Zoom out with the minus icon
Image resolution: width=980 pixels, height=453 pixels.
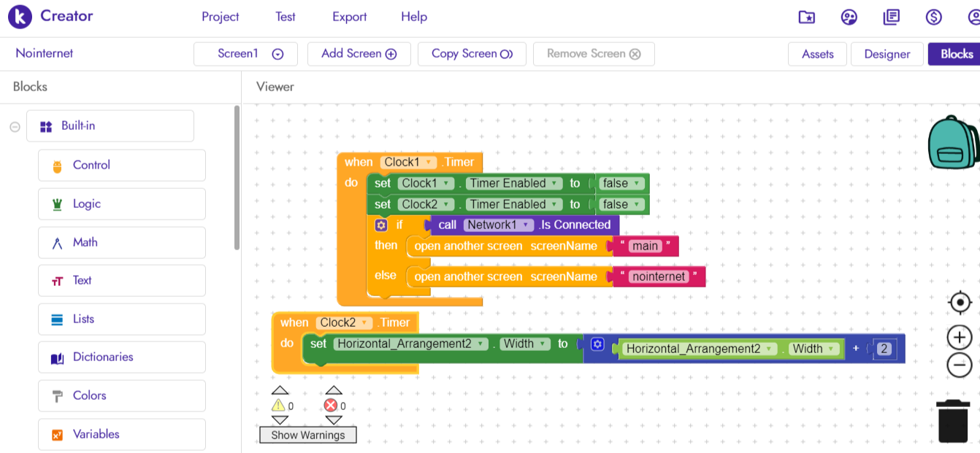pyautogui.click(x=960, y=365)
